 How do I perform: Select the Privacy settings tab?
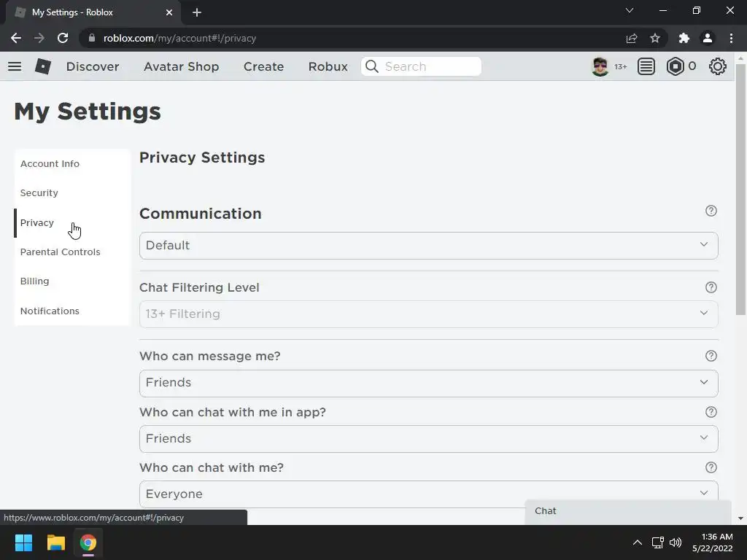point(72,223)
